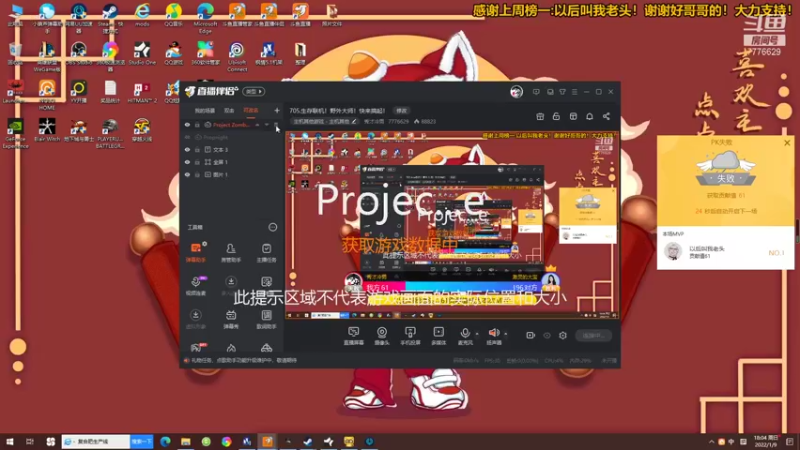Click the record video icon in bottom bar
This screenshot has height=450, width=800.
tap(531, 335)
